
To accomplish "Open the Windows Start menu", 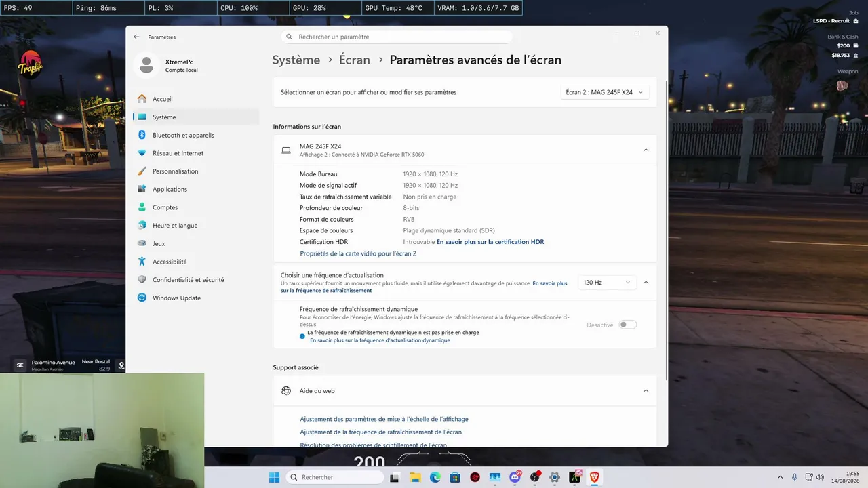I will [274, 477].
